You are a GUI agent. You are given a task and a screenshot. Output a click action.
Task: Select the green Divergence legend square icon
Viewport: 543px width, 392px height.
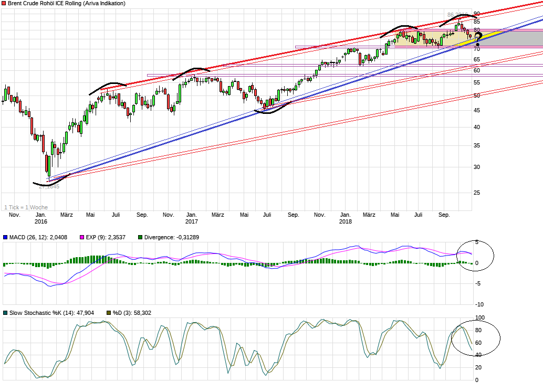[140, 237]
